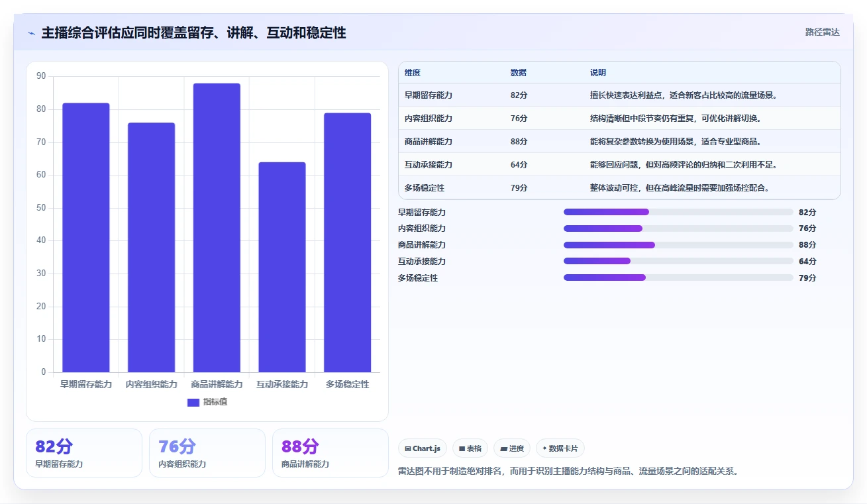Select the 数据卡片 tag chip
Viewport: 867px width, 504px height.
coord(560,448)
